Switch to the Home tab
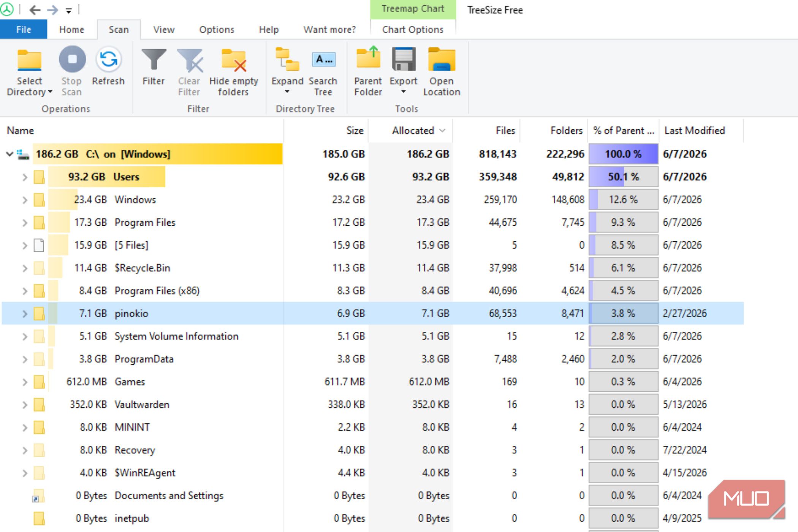The image size is (798, 532). coord(71,30)
